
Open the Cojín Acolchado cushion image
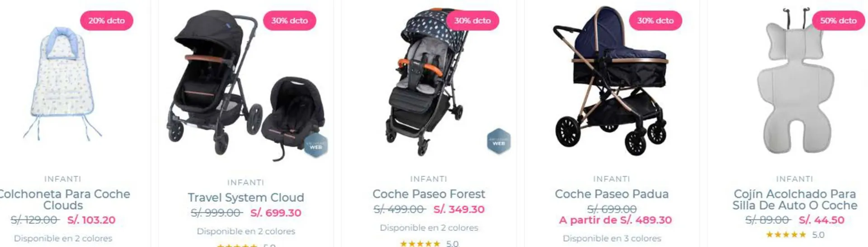pos(794,81)
